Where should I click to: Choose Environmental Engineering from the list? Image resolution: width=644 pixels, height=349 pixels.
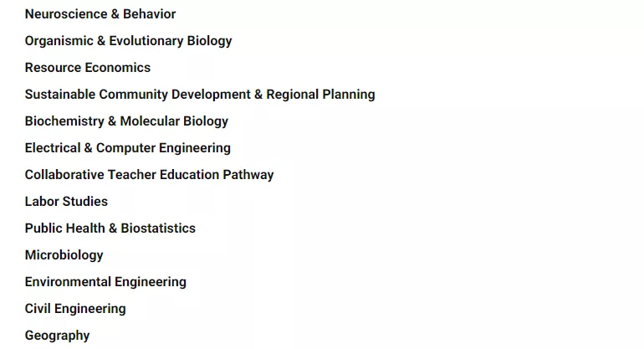tap(105, 282)
